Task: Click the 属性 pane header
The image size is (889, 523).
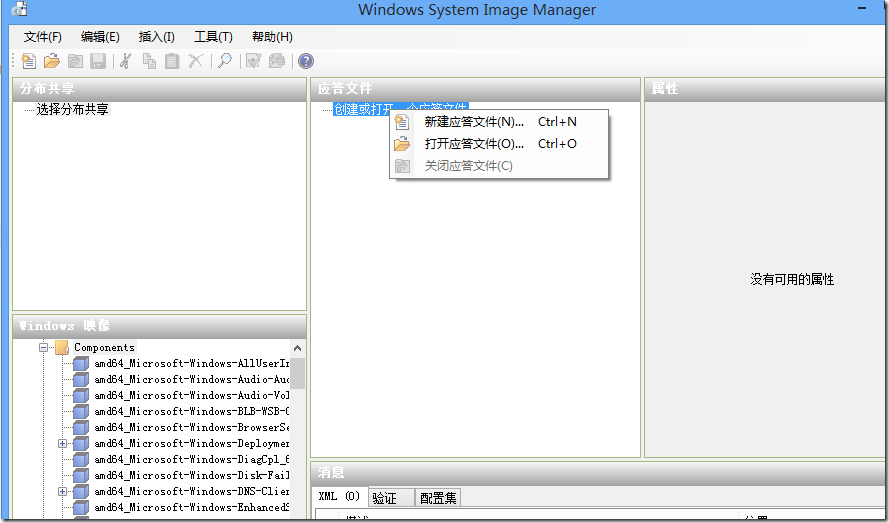Action: point(767,89)
